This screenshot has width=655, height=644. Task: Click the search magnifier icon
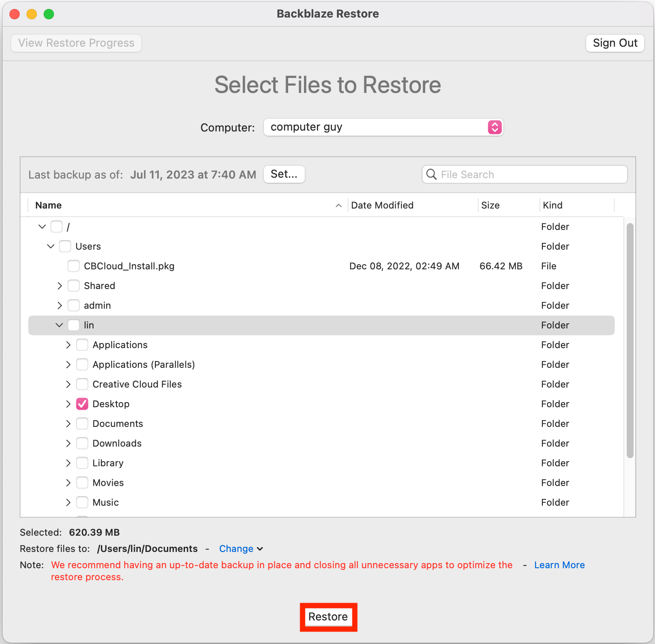(432, 174)
